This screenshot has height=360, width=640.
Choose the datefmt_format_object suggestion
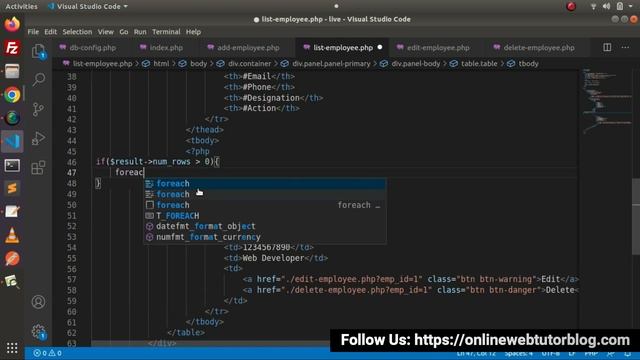click(264, 226)
